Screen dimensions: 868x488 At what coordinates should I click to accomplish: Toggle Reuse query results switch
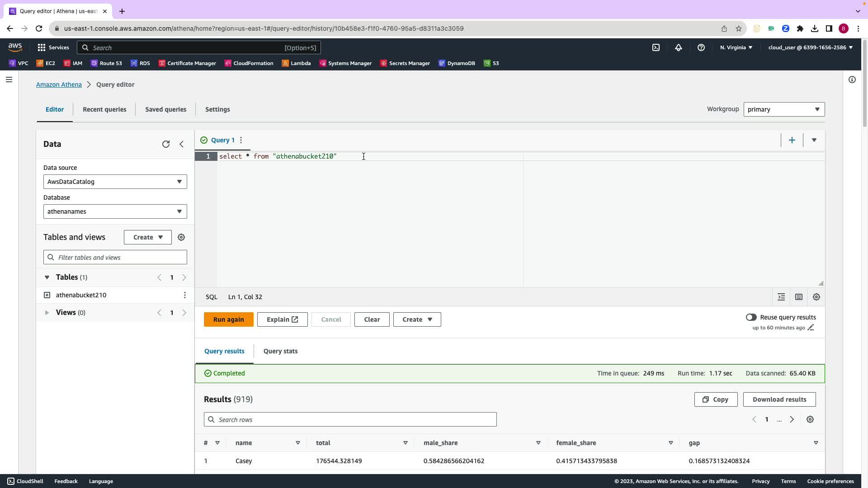[x=751, y=317]
